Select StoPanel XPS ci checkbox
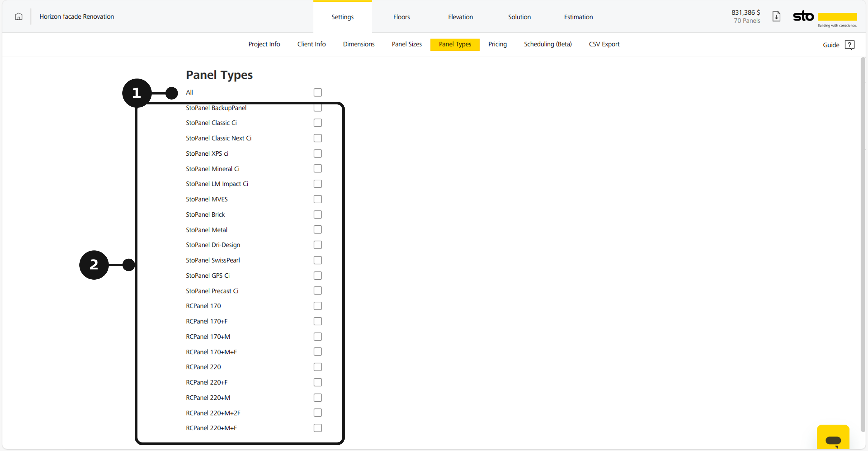This screenshot has height=451, width=868. [x=317, y=153]
